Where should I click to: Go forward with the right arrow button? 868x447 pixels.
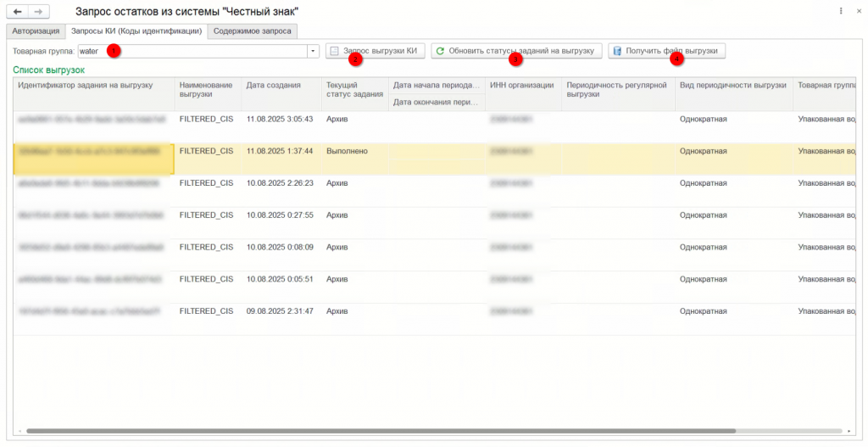coord(38,12)
